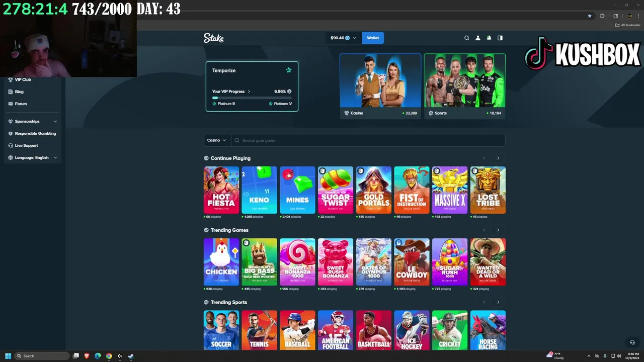Open All Bookmarks folder
This screenshot has height=362, width=644.
627,25
